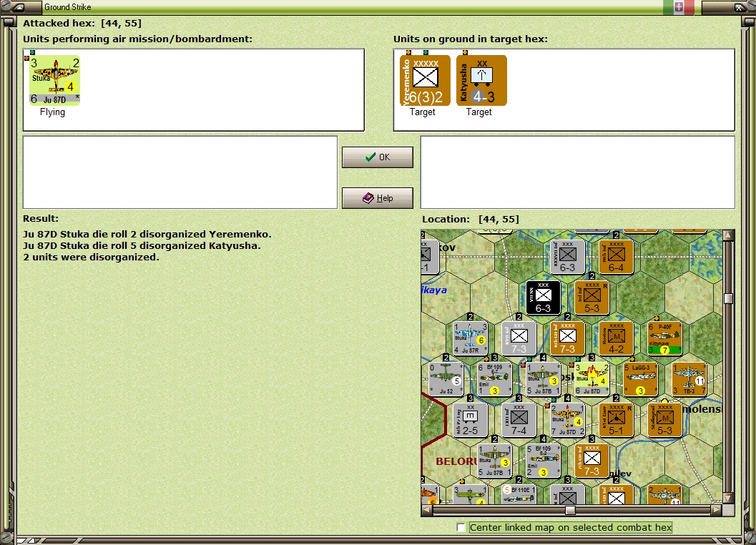Viewport: 756px width, 545px height.
Task: Click 'Units performing air mission/bombardment:' heading
Action: pos(138,39)
